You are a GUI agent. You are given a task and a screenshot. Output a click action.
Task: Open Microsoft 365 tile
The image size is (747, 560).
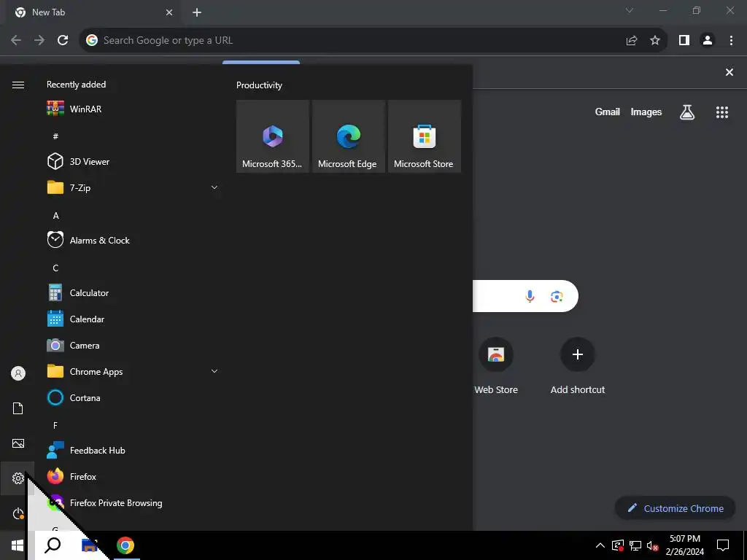(273, 136)
